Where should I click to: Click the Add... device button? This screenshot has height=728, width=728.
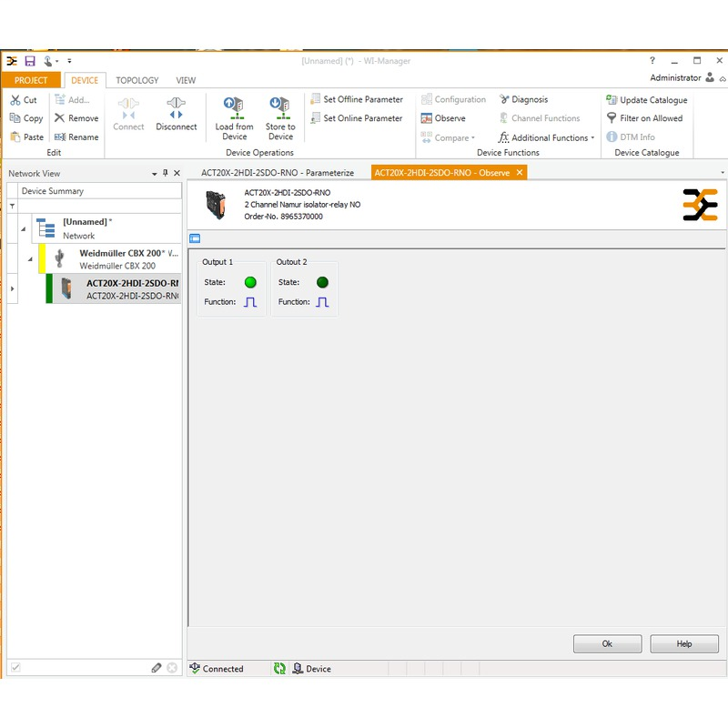click(x=72, y=100)
